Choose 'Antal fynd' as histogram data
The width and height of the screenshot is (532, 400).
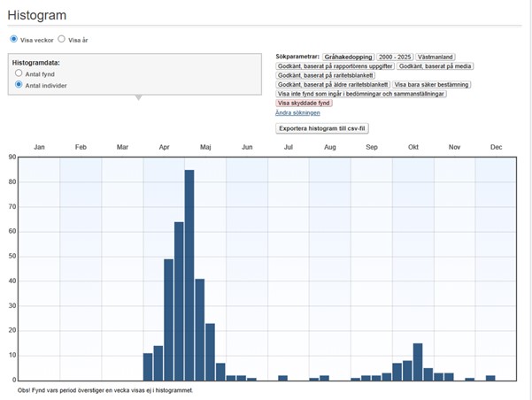pyautogui.click(x=19, y=74)
